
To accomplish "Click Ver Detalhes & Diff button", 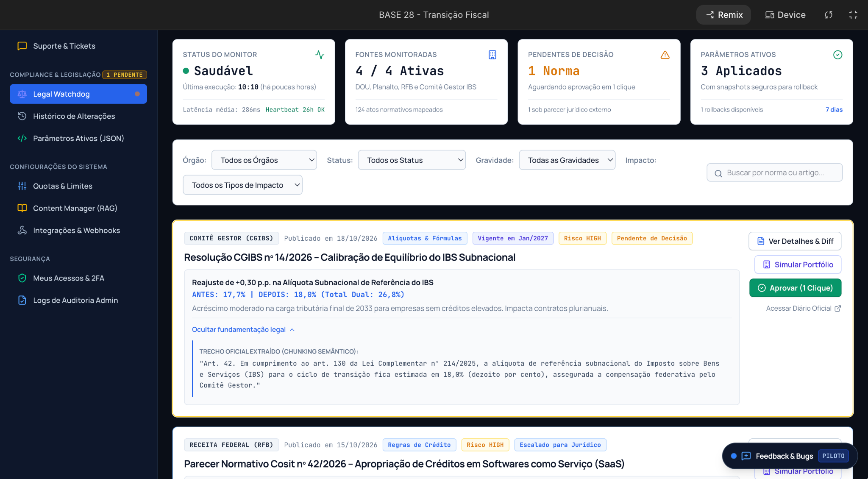I will [795, 241].
